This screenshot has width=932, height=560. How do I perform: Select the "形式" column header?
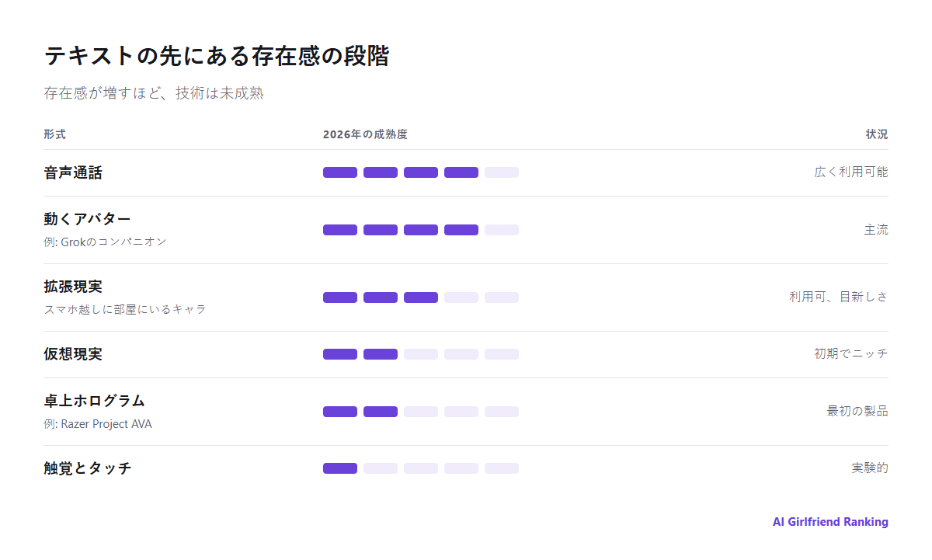(55, 134)
